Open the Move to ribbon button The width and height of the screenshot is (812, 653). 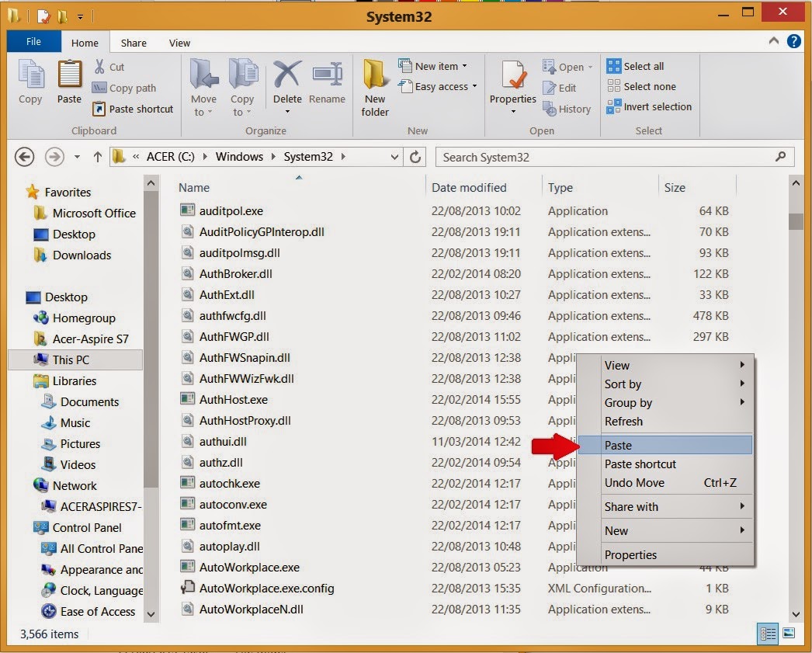click(x=203, y=87)
